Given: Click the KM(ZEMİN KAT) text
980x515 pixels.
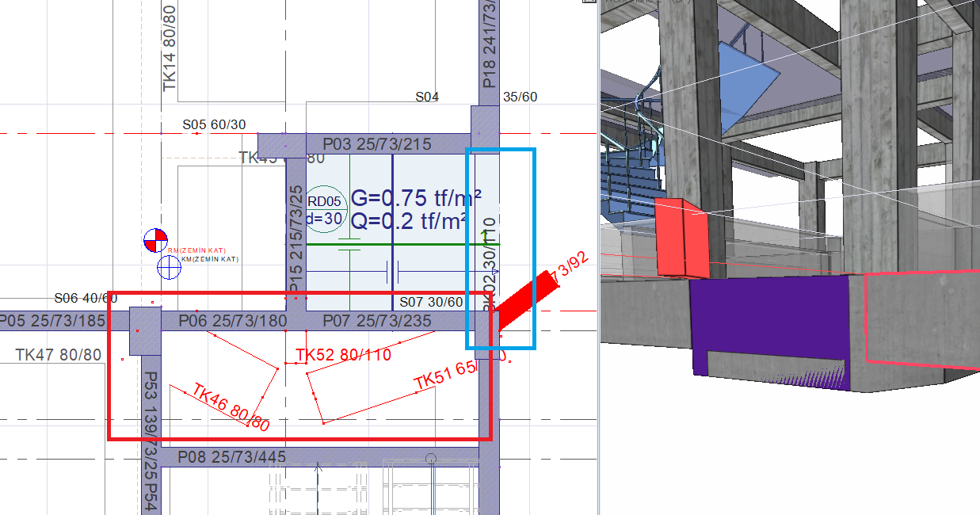Looking at the screenshot, I should tap(210, 259).
